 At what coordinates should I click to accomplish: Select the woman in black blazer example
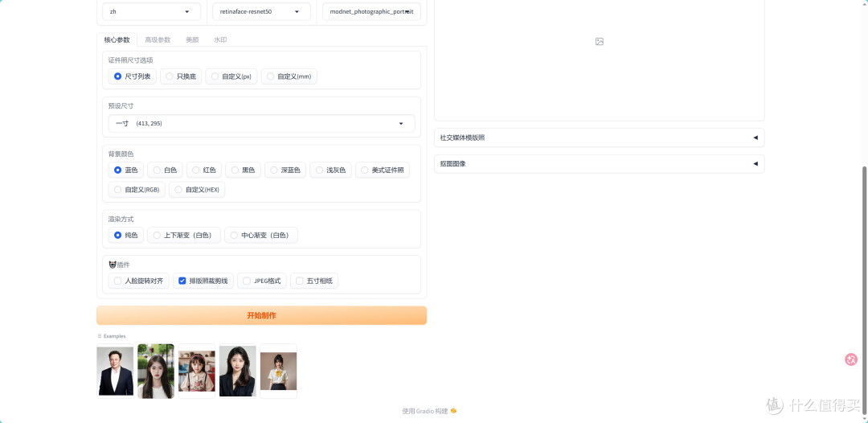pyautogui.click(x=237, y=371)
